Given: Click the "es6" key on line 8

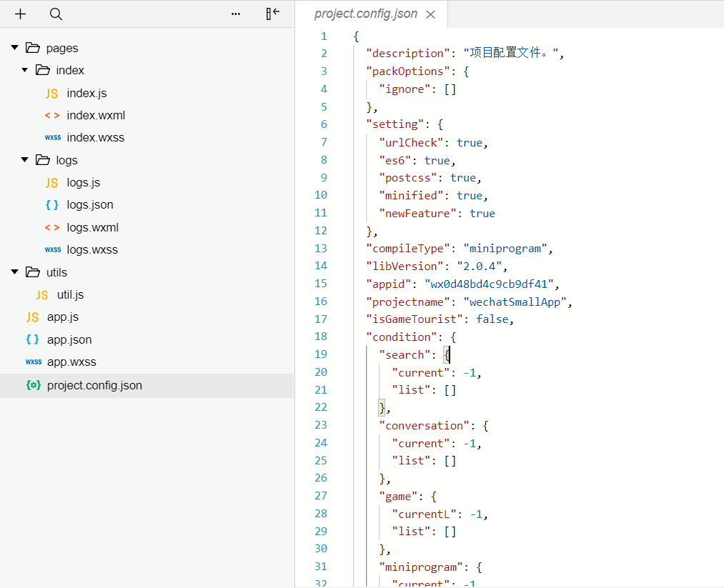Looking at the screenshot, I should [x=395, y=161].
